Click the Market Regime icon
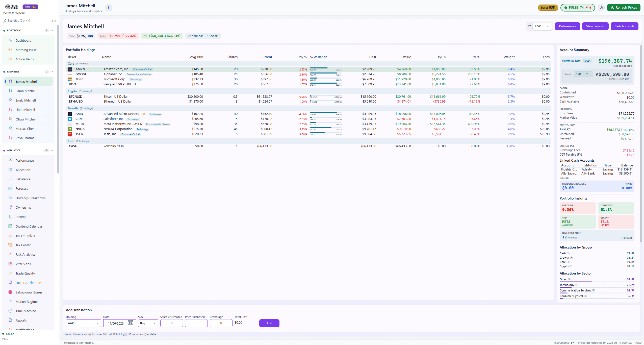The width and height of the screenshot is (644, 345). pyautogui.click(x=10, y=302)
